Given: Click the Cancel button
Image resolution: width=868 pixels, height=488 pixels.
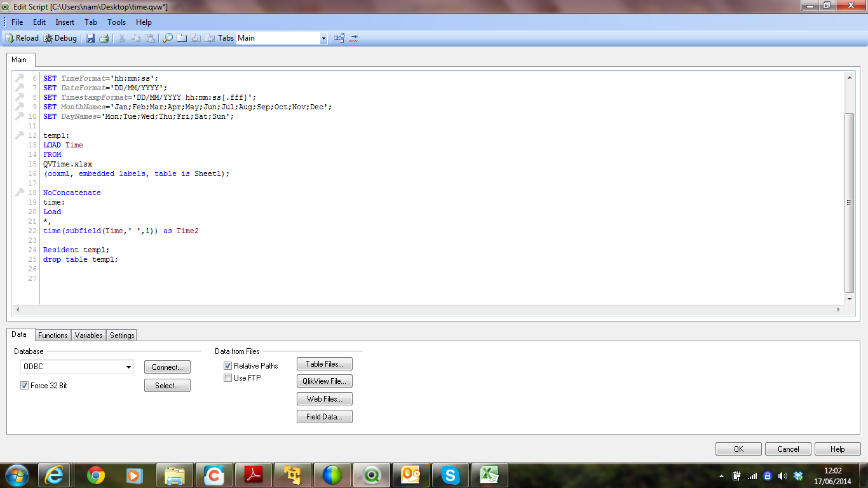Looking at the screenshot, I should tap(788, 449).
